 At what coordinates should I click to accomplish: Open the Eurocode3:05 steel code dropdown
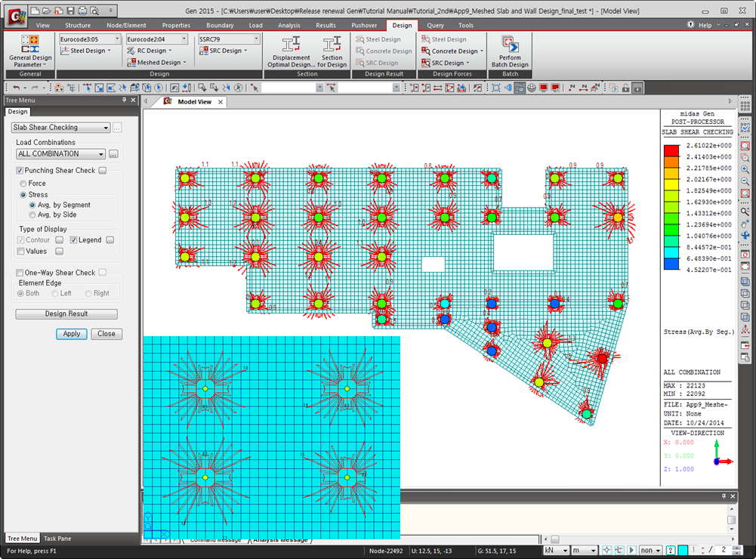90,39
